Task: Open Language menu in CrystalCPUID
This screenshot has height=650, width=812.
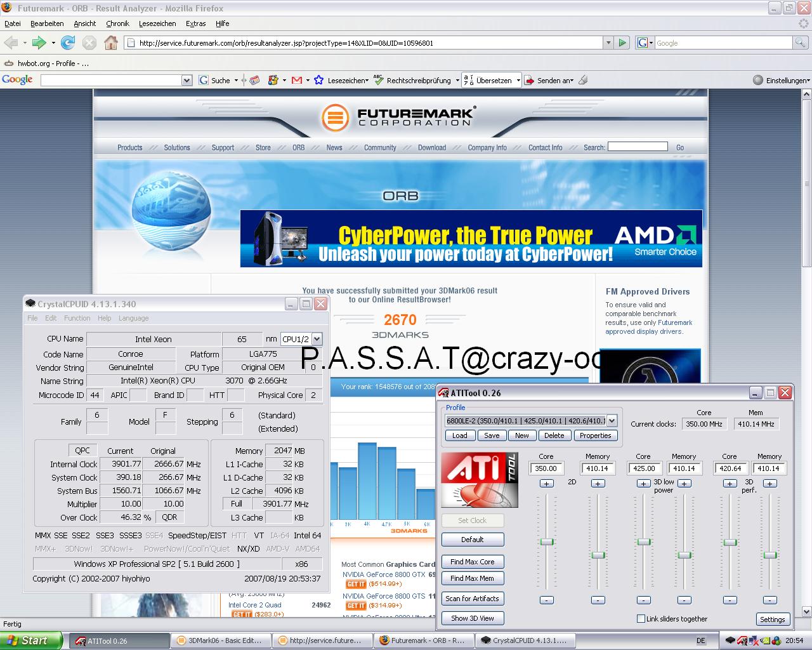Action: click(x=133, y=318)
